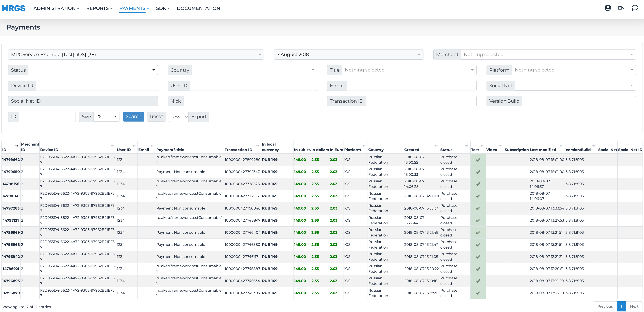Click Test checkmark for payment 14796879
The height and width of the screenshot is (312, 644).
[x=478, y=293]
